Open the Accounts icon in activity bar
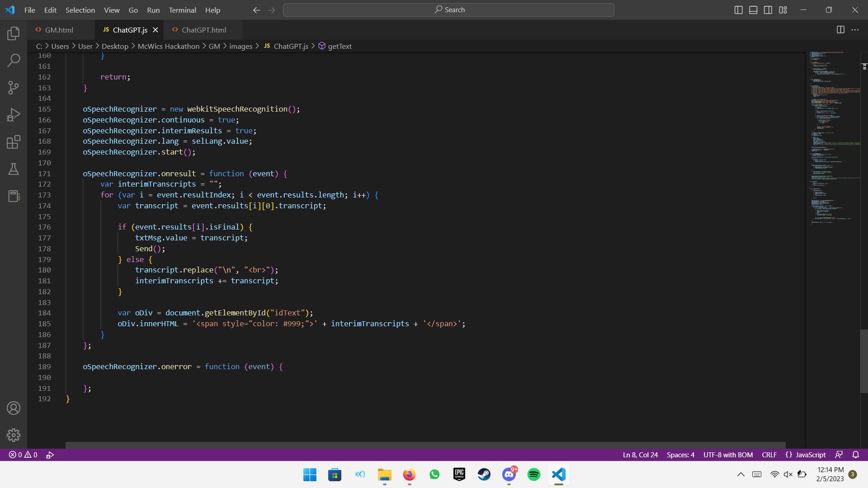The image size is (868, 488). 14,408
